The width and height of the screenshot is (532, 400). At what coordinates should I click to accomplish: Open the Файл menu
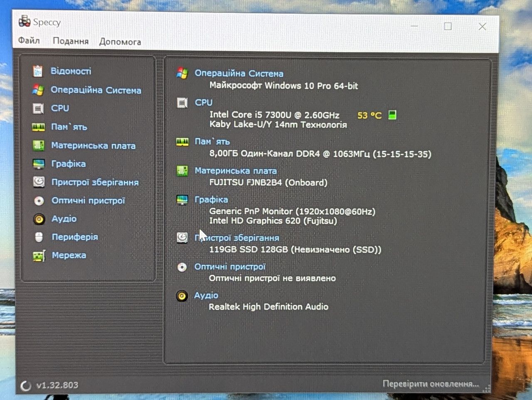(29, 41)
